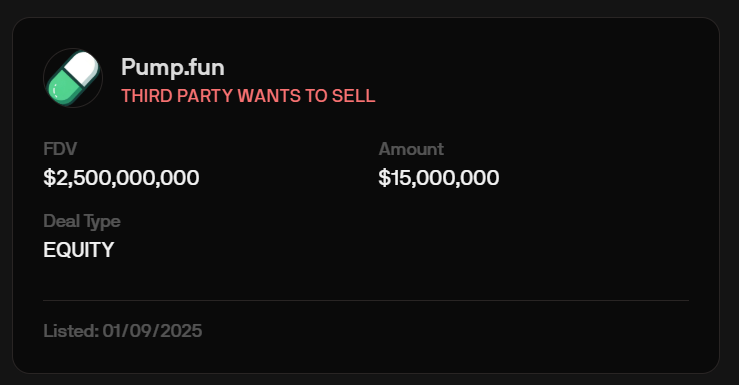Select the $2,500,000,000 FDV value
Screen dimensions: 739x385
pos(121,178)
